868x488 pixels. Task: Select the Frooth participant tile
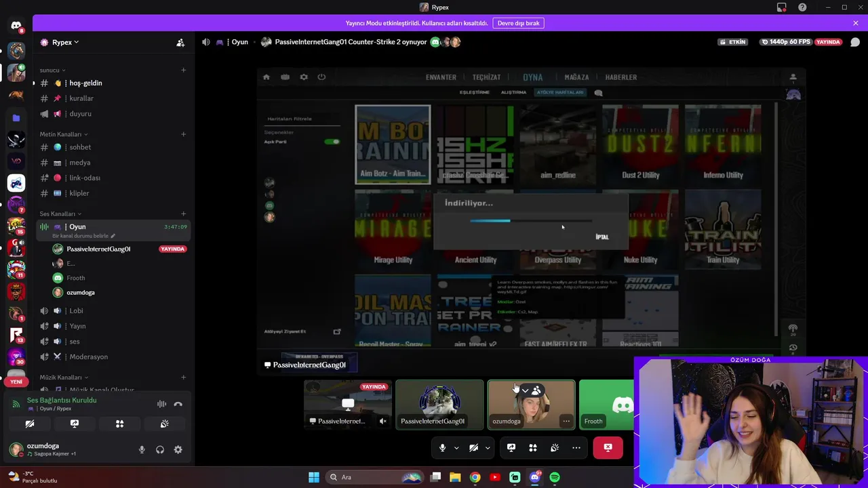(606, 405)
